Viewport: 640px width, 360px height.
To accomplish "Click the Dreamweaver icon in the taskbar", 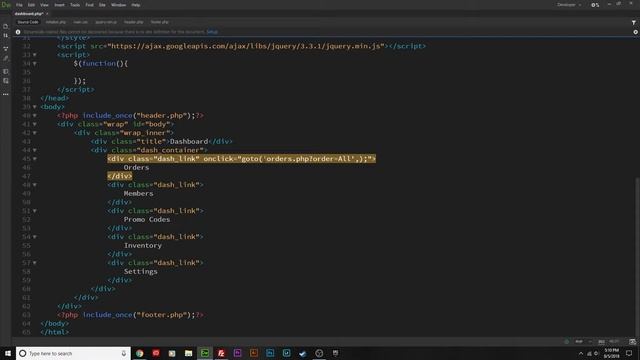I will tap(205, 353).
